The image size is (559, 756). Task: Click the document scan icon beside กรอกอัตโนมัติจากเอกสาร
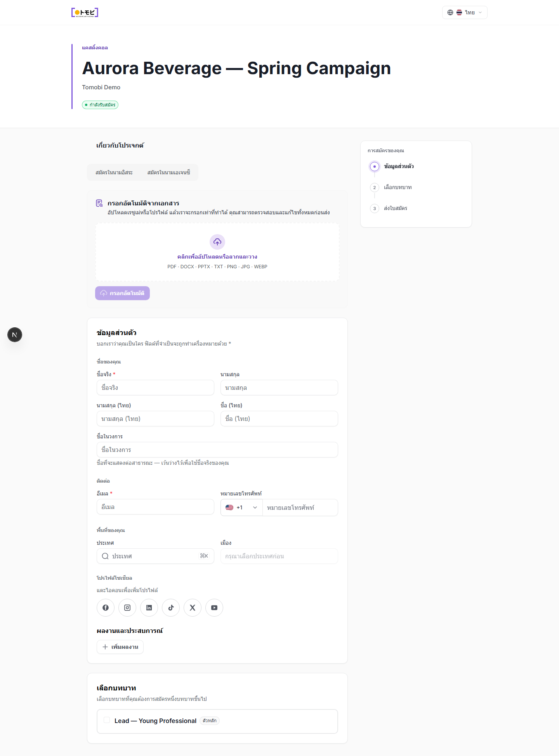[x=99, y=203]
